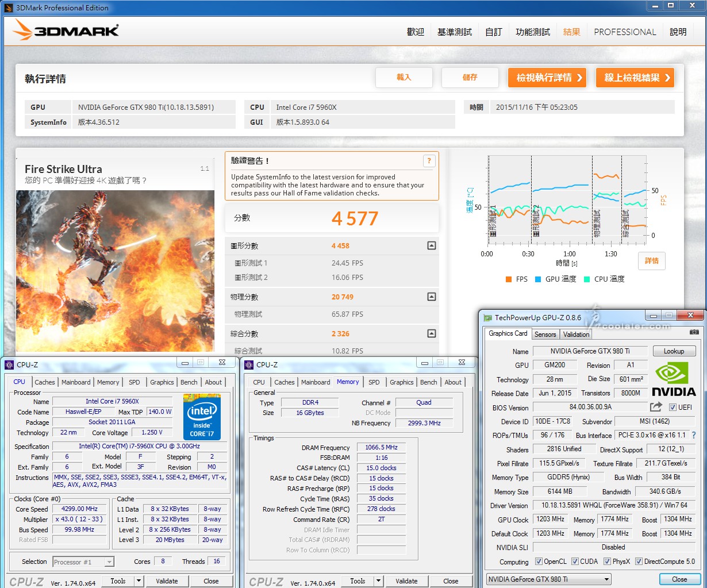Open the 自訂 custom menu
Viewport: 707px width, 588px height.
pos(494,32)
